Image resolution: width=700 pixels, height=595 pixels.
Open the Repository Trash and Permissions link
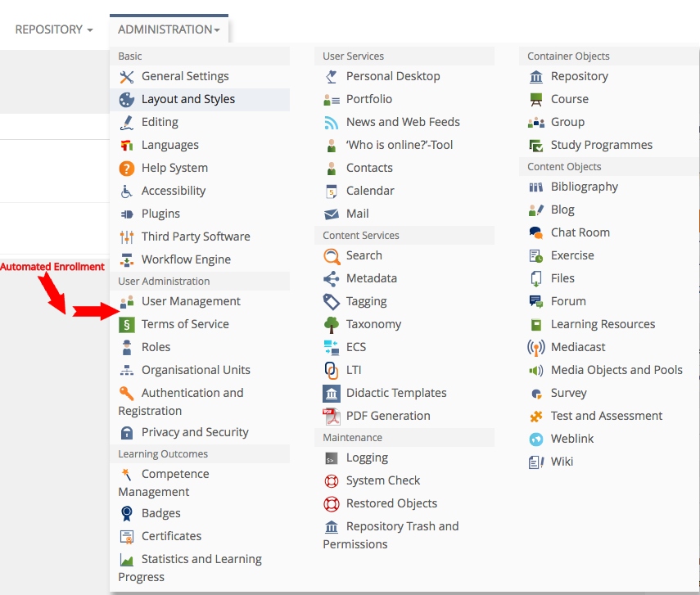click(x=402, y=526)
